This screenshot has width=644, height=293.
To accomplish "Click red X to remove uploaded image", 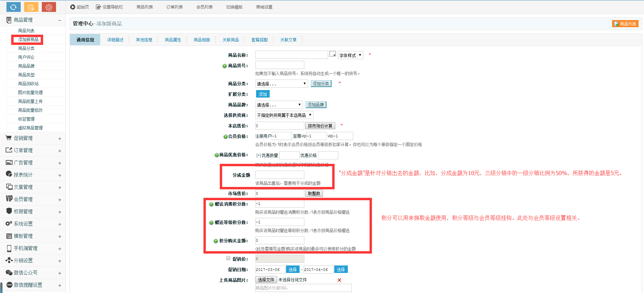I will [339, 280].
